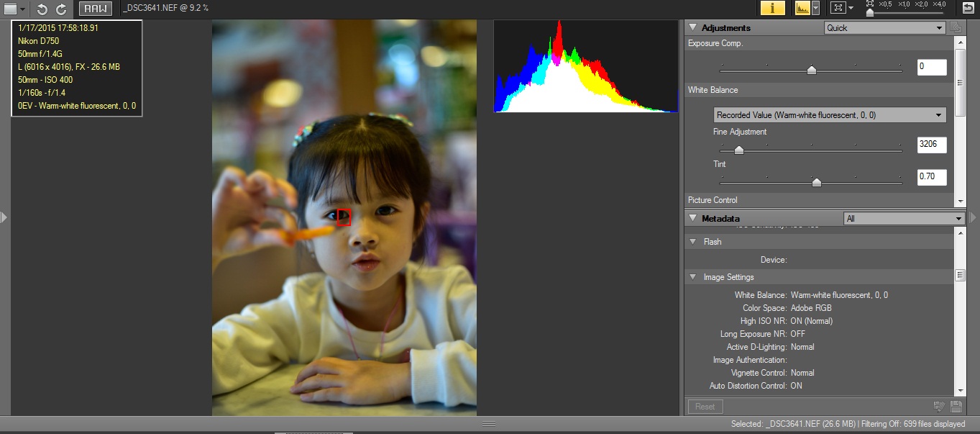Click the Exposure Comp. slider handle

point(812,70)
